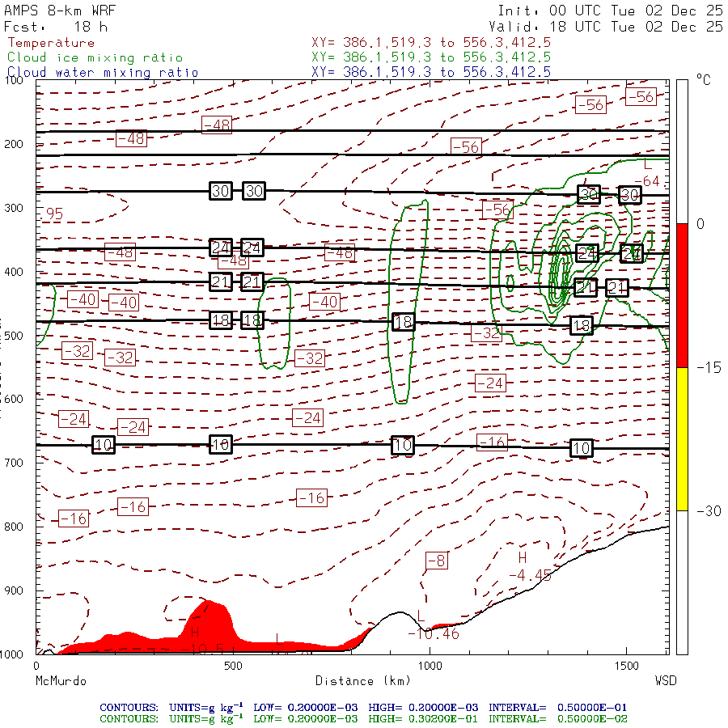Image resolution: width=728 pixels, height=728 pixels.
Task: Click the WSD endpoint label
Action: [x=666, y=680]
